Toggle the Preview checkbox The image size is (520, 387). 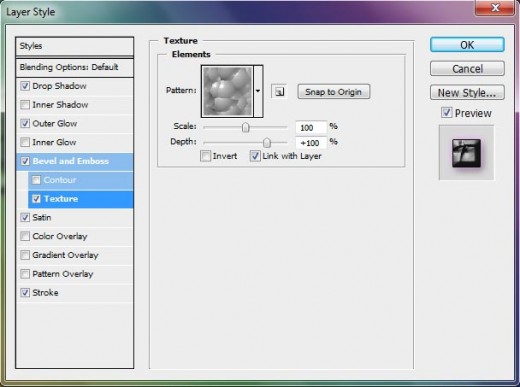tap(447, 112)
